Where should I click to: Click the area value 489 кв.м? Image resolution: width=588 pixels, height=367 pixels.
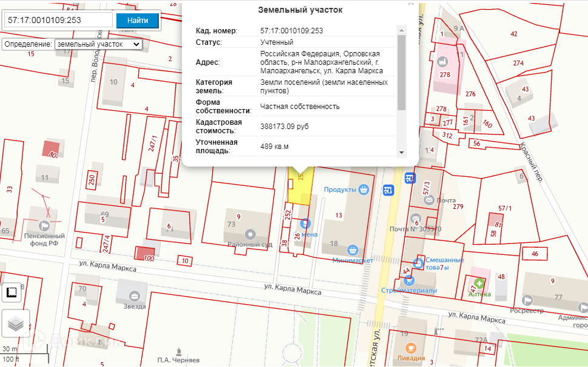pyautogui.click(x=275, y=147)
